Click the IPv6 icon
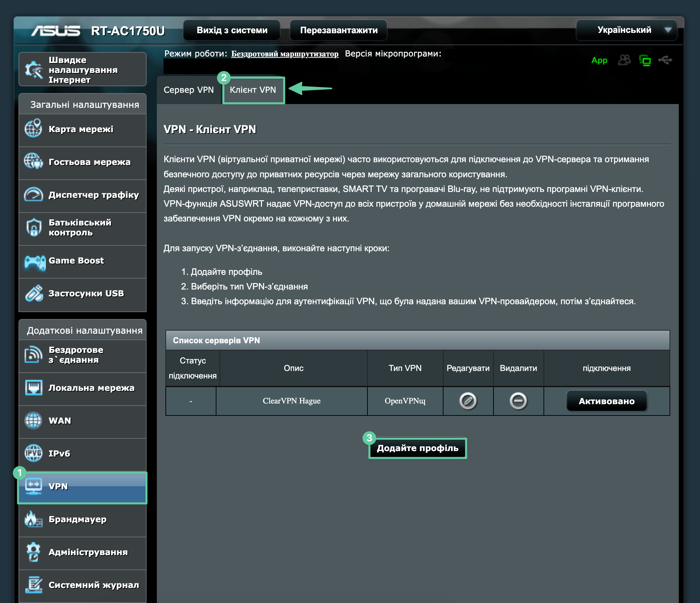700x603 pixels. [x=33, y=453]
